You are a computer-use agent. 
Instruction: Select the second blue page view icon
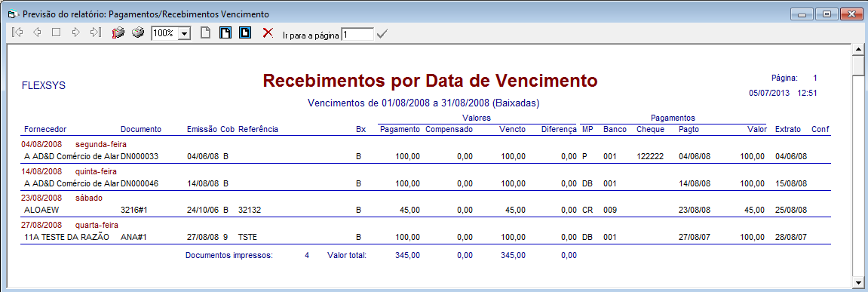[244, 32]
